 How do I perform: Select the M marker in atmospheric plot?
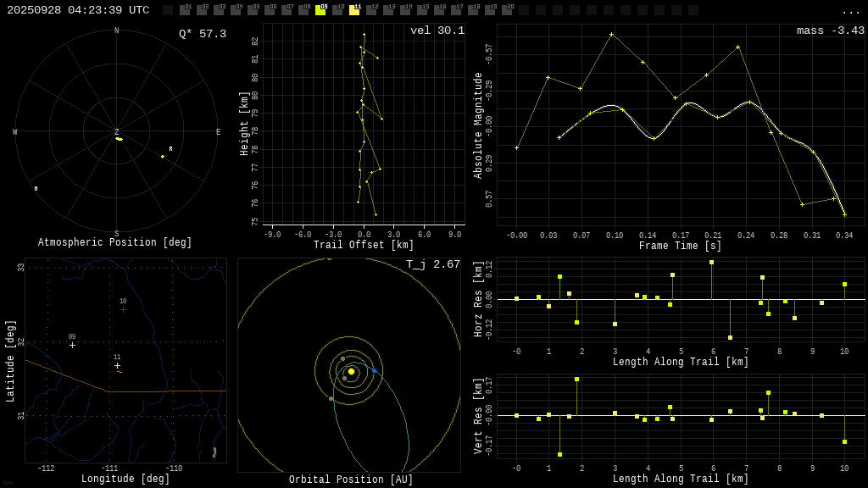pos(36,189)
